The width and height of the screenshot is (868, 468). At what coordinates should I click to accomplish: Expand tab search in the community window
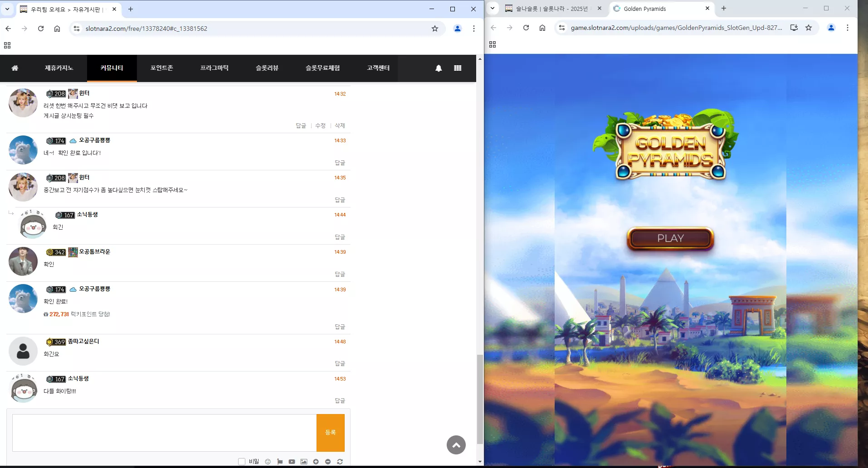pos(7,9)
